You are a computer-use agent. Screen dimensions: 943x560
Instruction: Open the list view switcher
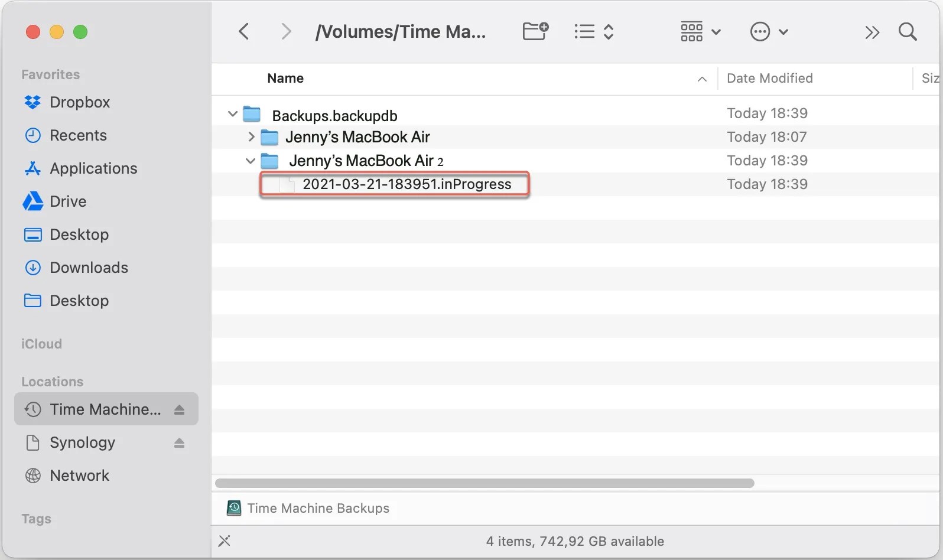(x=594, y=31)
